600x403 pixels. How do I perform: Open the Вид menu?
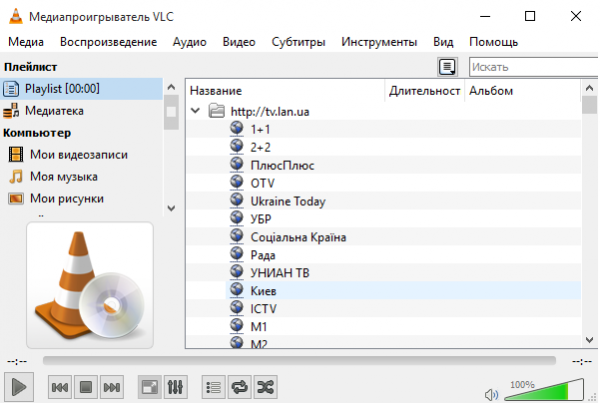(x=443, y=42)
